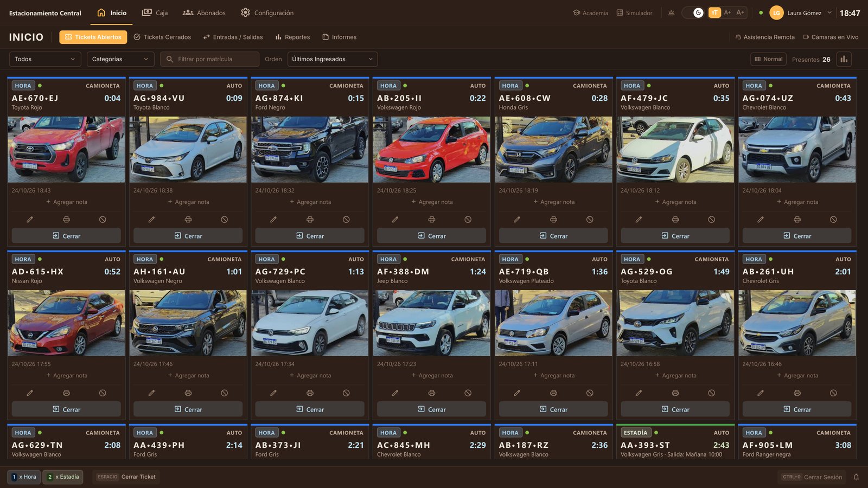This screenshot has width=868, height=488.
Task: Select the default tT text size option
Action: click(714, 12)
